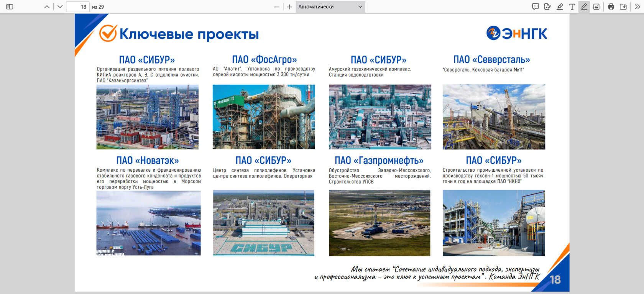Click the page number field showing 18
Screen dimensions: 644x294
click(78, 7)
